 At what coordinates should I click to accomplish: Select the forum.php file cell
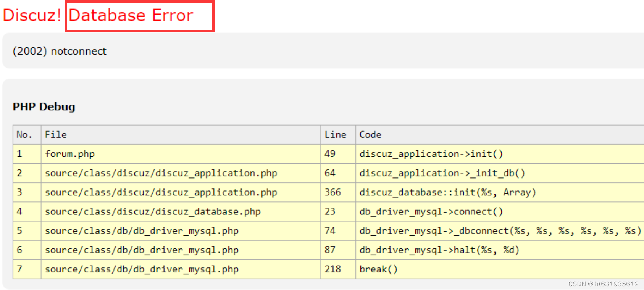[x=181, y=154]
